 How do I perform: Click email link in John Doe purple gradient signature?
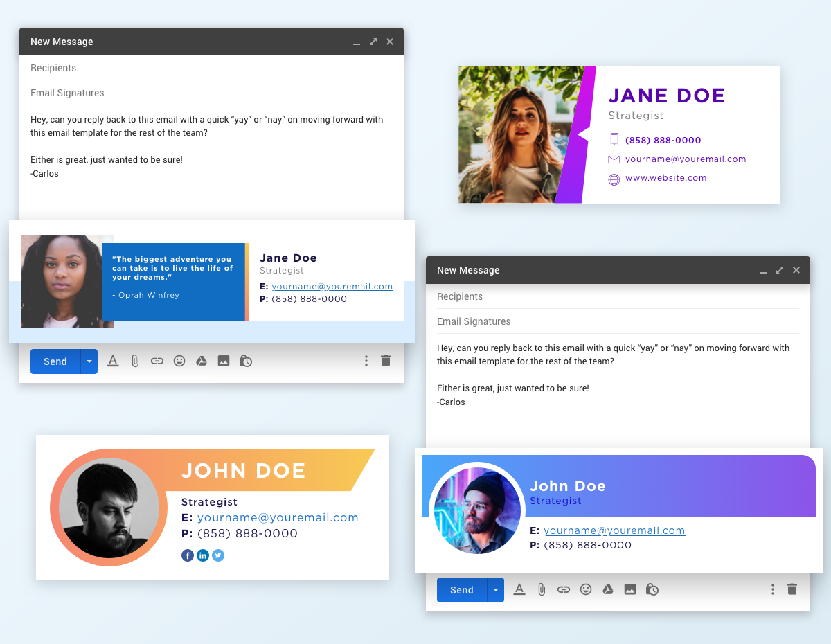pos(614,530)
